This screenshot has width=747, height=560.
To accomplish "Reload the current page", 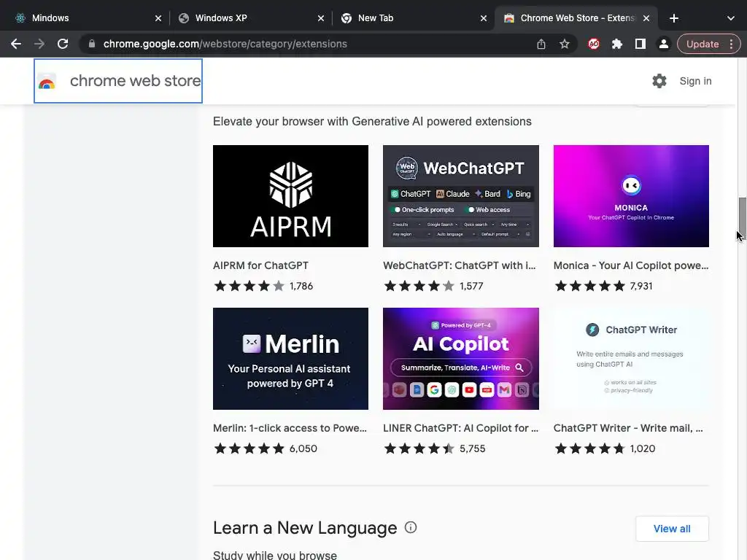I will 63,44.
